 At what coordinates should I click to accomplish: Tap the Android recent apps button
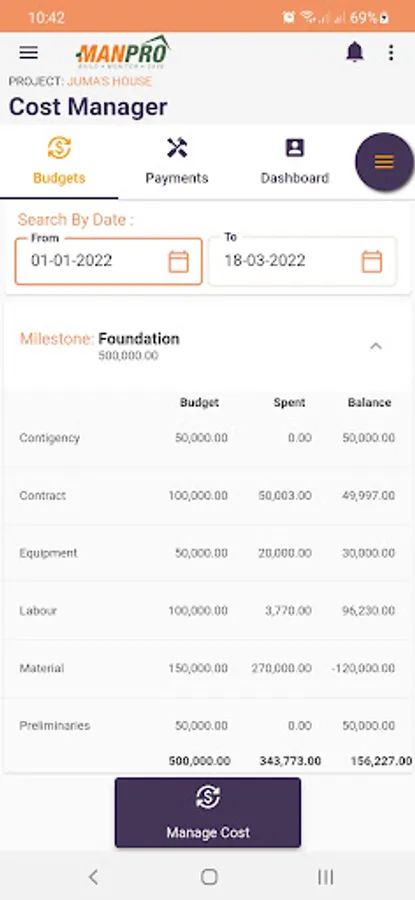pos(325,876)
